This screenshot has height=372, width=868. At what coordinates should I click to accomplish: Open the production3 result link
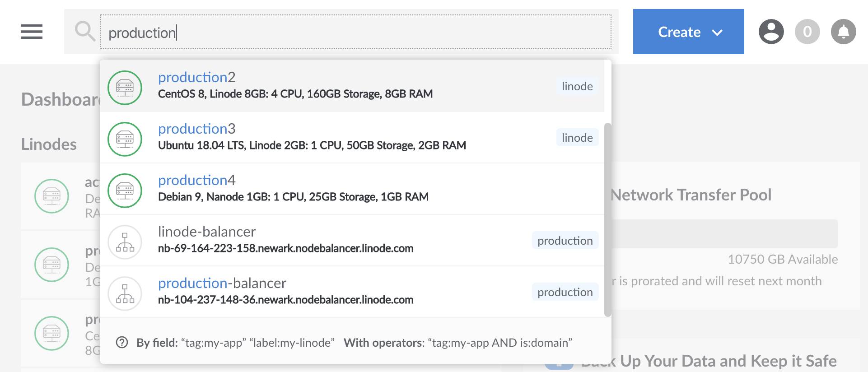coord(196,129)
